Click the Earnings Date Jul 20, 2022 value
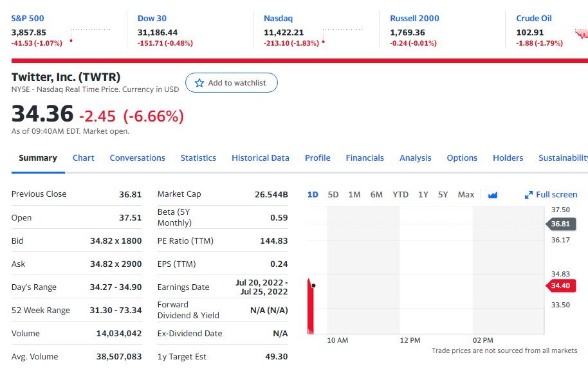This screenshot has height=380, width=588. (261, 287)
